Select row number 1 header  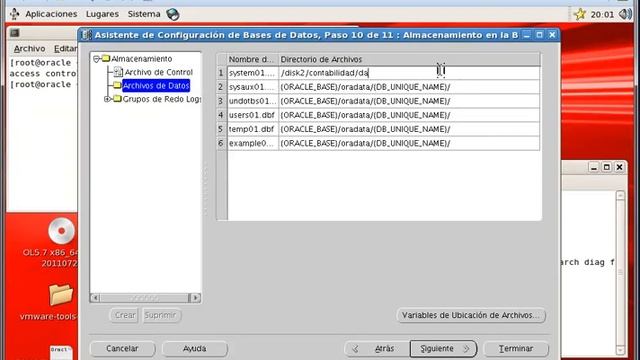tap(221, 73)
